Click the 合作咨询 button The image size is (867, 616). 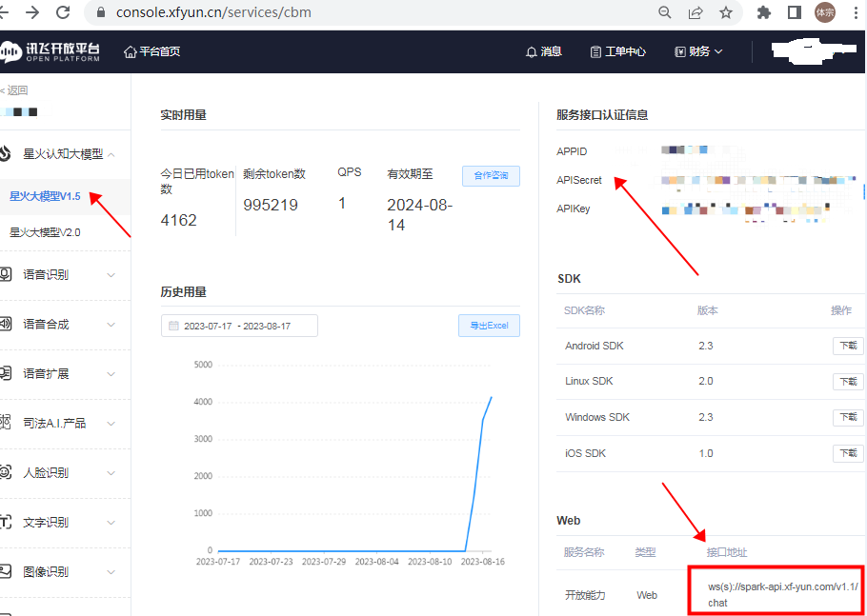(x=491, y=176)
